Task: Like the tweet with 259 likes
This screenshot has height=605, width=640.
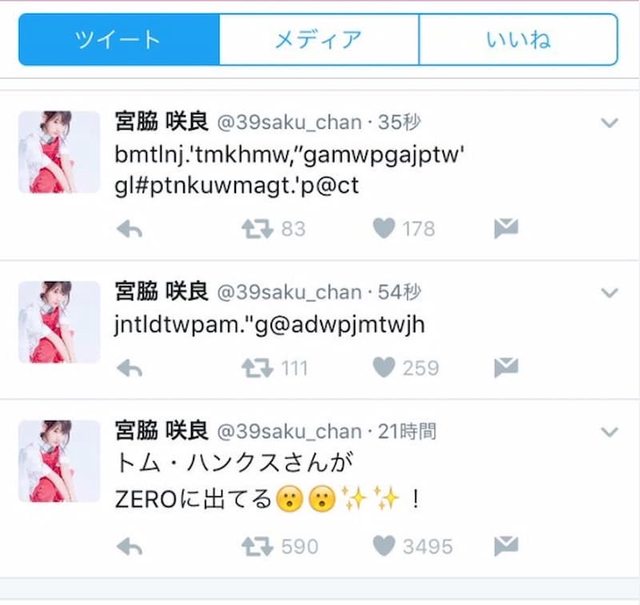Action: pyautogui.click(x=384, y=367)
